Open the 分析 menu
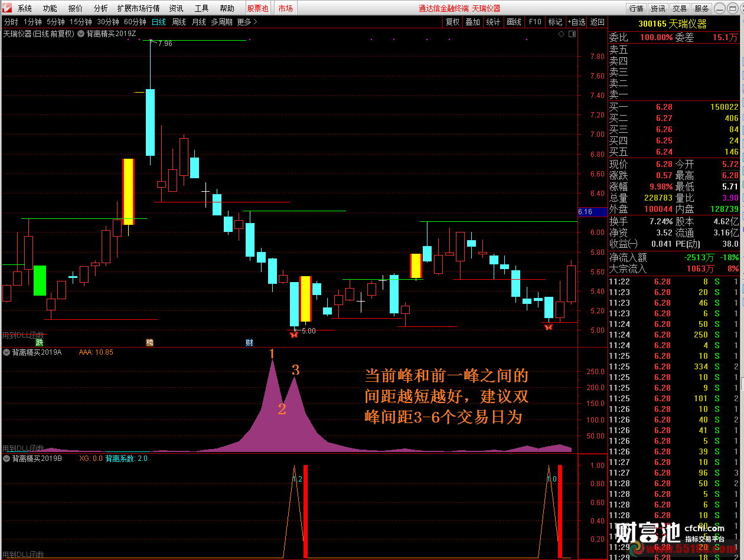The width and height of the screenshot is (744, 560). click(x=101, y=8)
